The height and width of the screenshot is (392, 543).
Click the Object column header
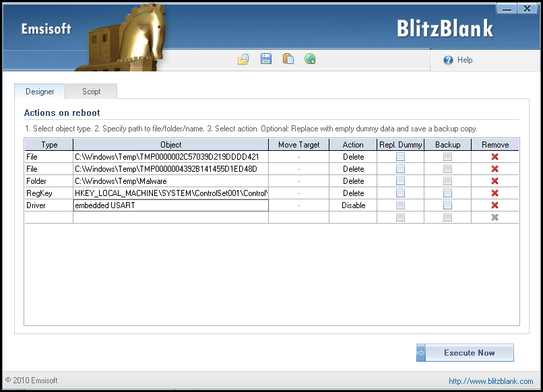tap(170, 144)
